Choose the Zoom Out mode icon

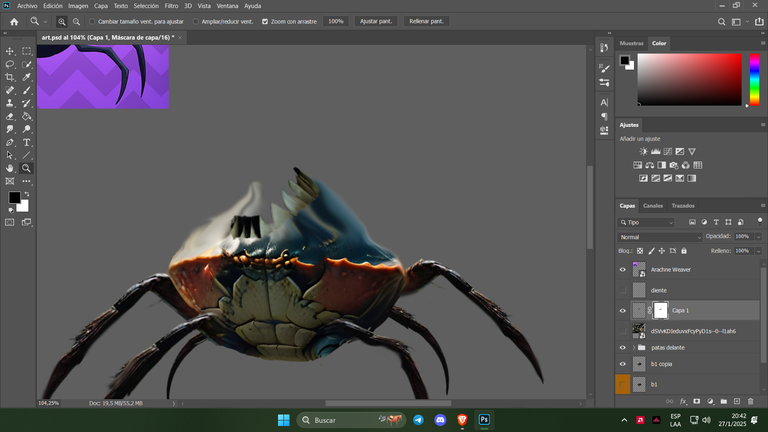[76, 22]
